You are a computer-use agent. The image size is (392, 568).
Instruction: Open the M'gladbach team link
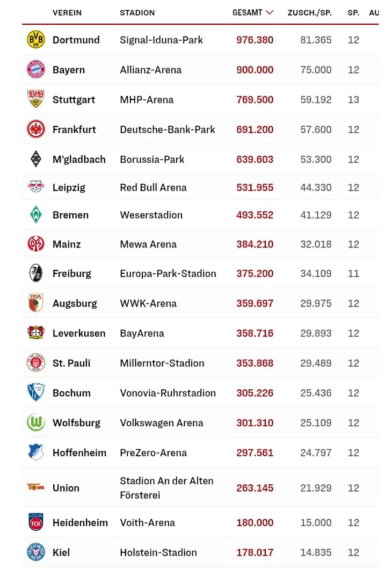click(x=79, y=159)
